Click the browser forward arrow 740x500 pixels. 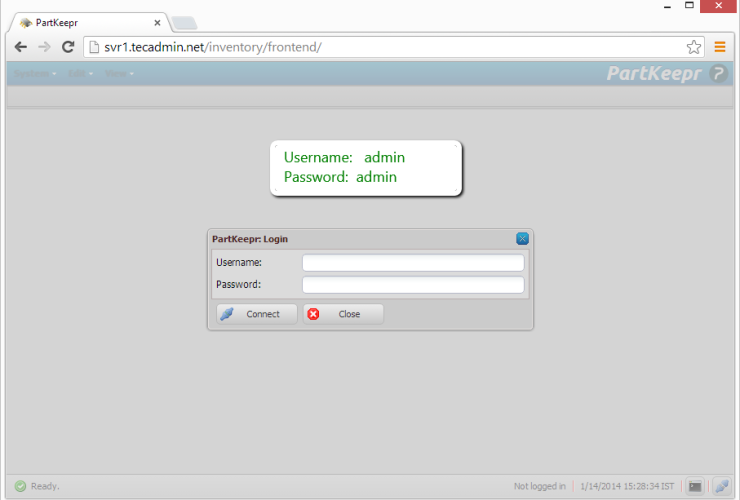pyautogui.click(x=44, y=46)
